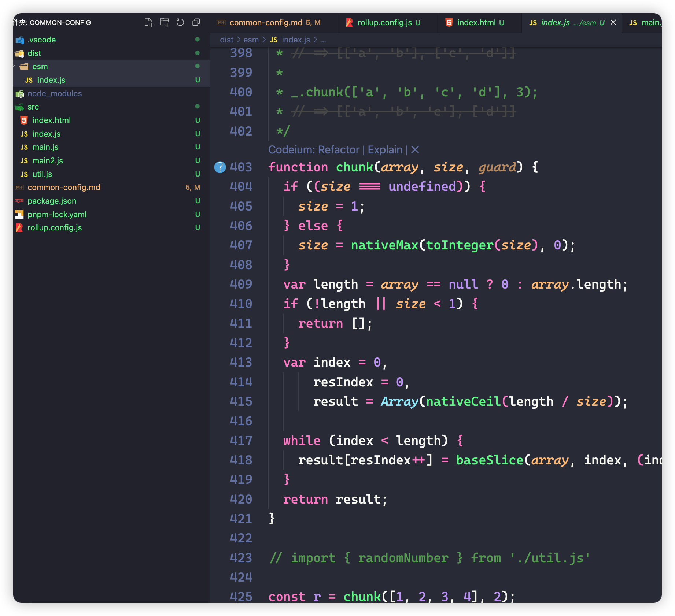
Task: Click baseSlice call on line 418
Action: (x=490, y=460)
